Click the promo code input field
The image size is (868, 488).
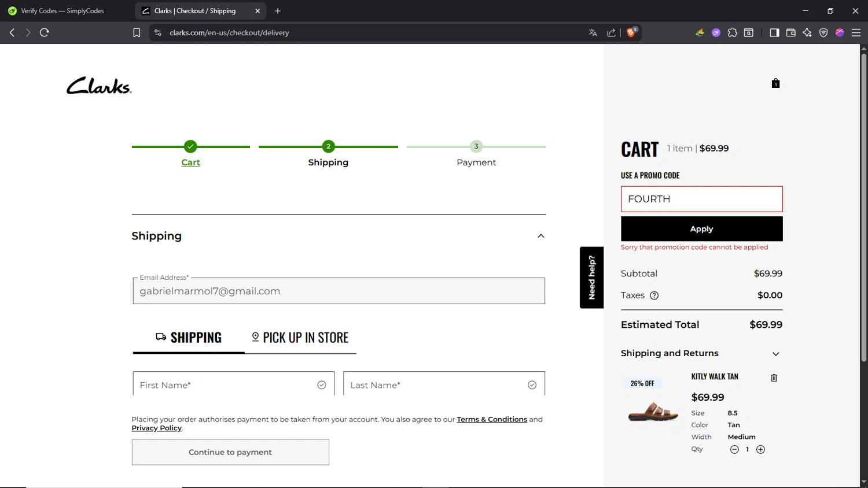(x=701, y=199)
